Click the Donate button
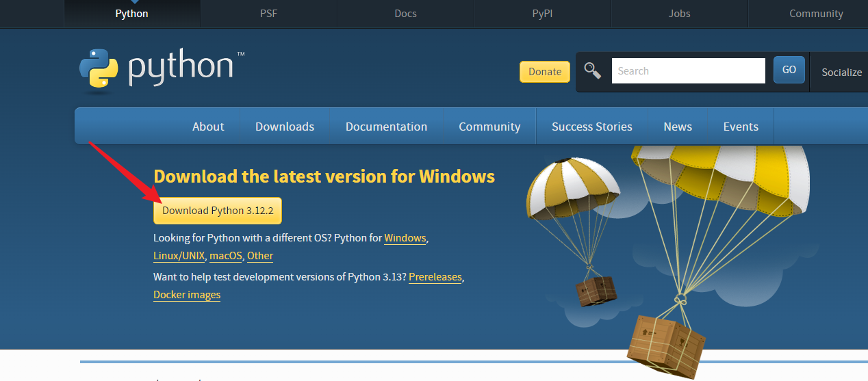This screenshot has height=381, width=868. click(545, 72)
